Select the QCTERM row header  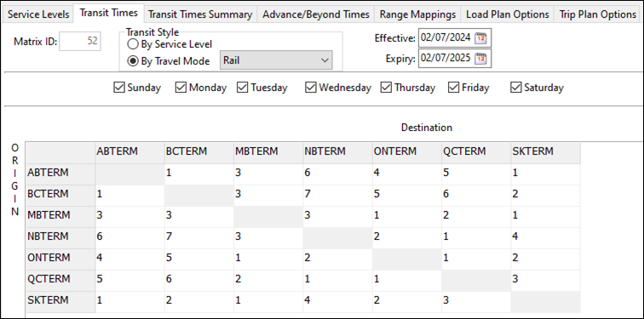[60, 279]
